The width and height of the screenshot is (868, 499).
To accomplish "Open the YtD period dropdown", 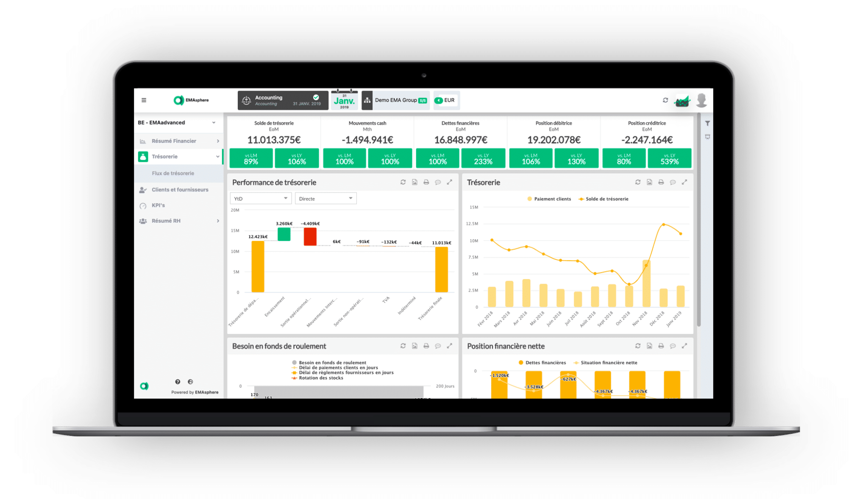I will (260, 198).
